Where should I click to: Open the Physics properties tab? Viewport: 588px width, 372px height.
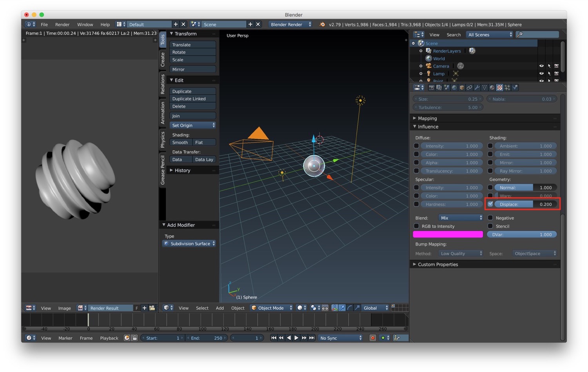(515, 88)
